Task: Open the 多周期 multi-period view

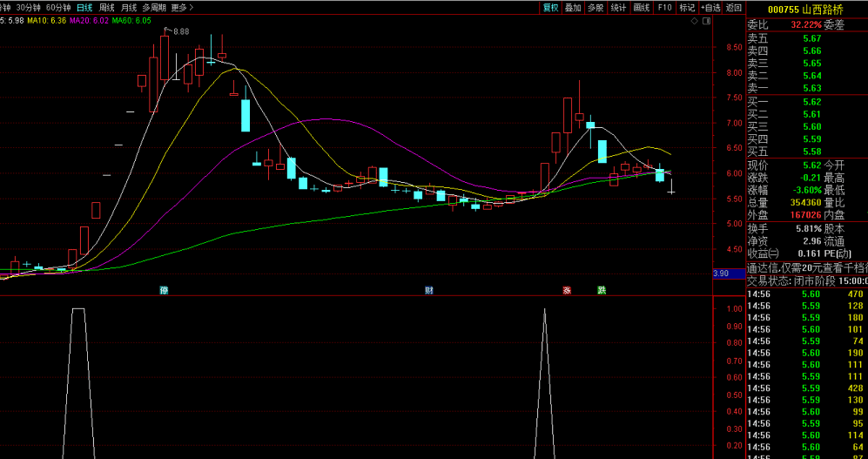Action: point(154,8)
